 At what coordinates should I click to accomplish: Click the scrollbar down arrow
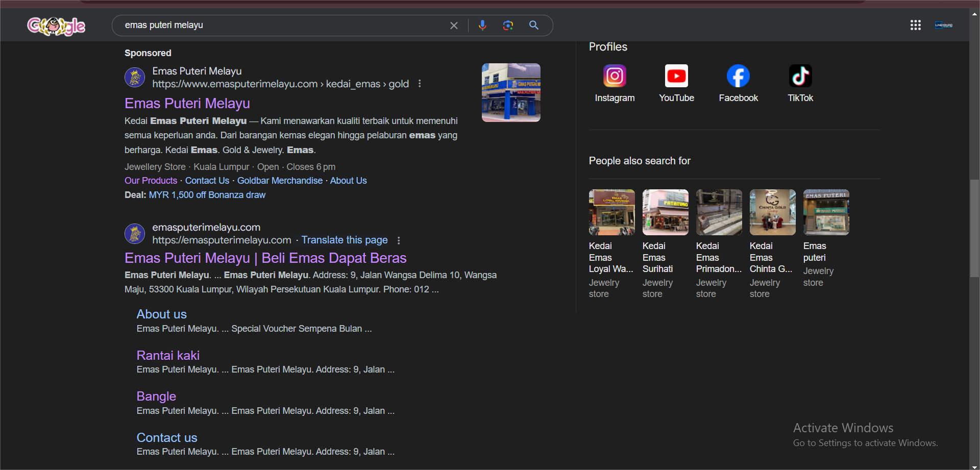pyautogui.click(x=974, y=466)
